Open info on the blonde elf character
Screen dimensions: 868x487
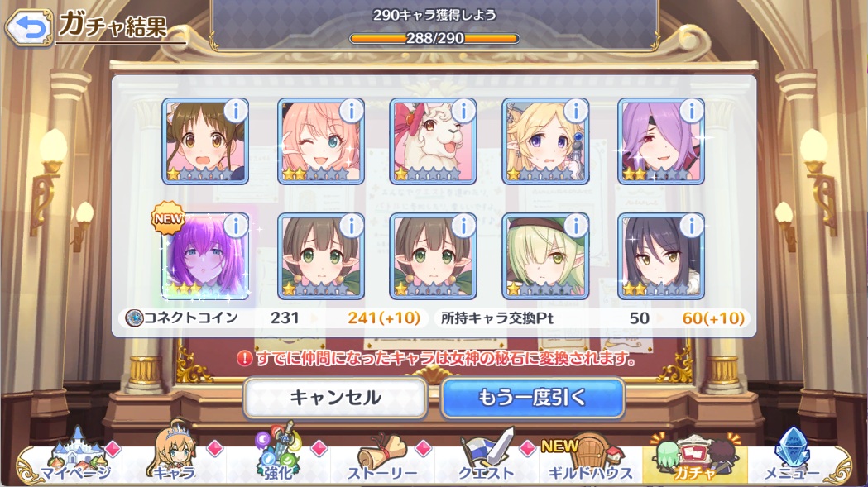point(576,112)
